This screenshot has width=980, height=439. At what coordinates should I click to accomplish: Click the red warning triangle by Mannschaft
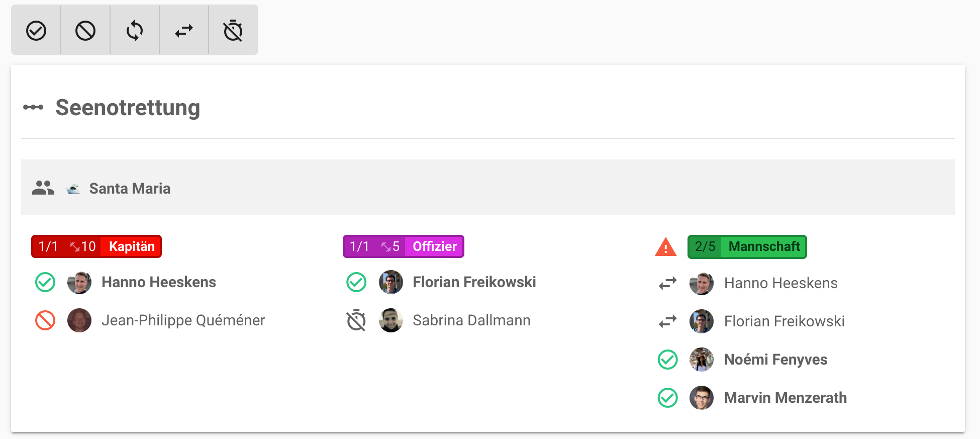665,247
